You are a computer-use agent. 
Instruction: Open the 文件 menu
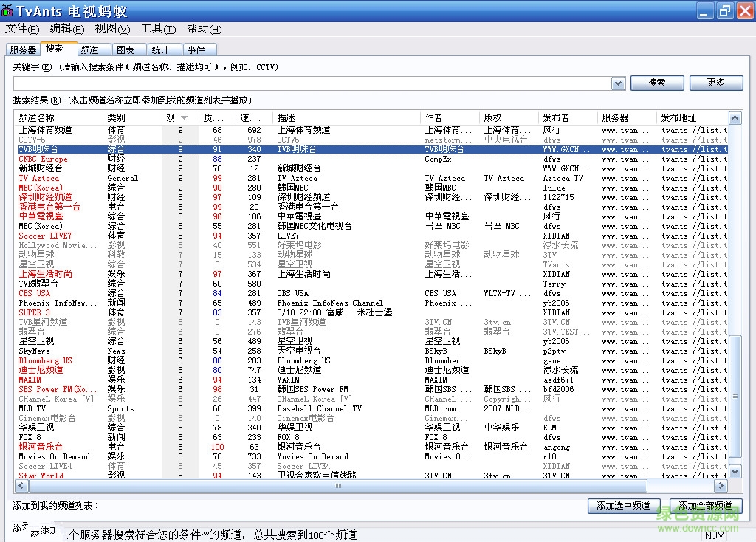[x=21, y=29]
